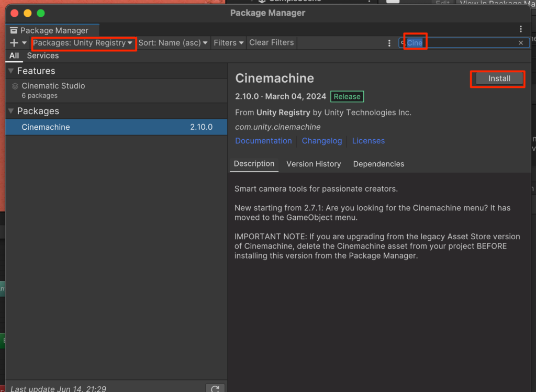Select the Services tab

click(x=43, y=56)
